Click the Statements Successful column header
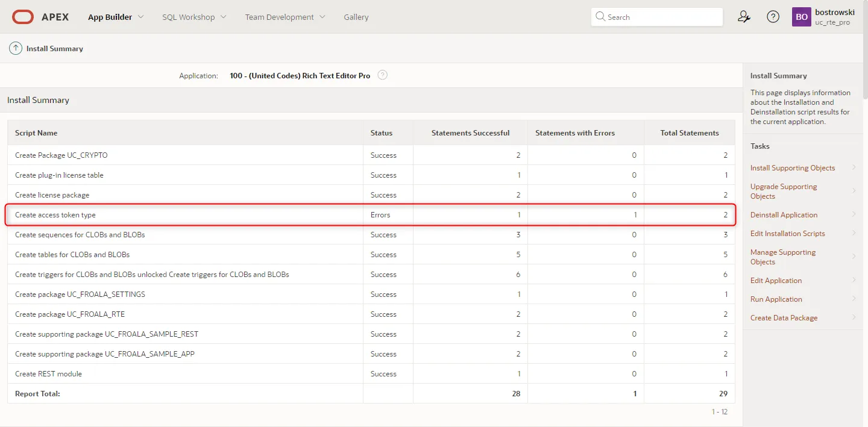Screen dimensions: 868x427 [470, 133]
